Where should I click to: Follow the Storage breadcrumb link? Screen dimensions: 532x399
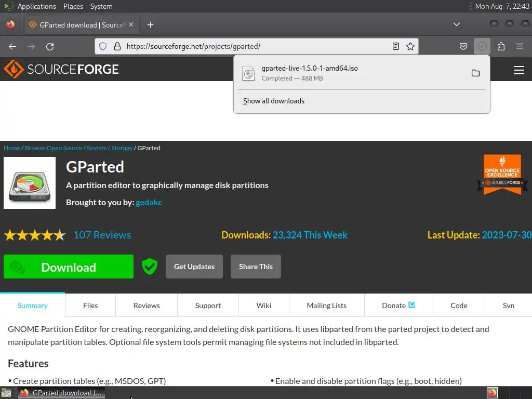click(x=122, y=148)
